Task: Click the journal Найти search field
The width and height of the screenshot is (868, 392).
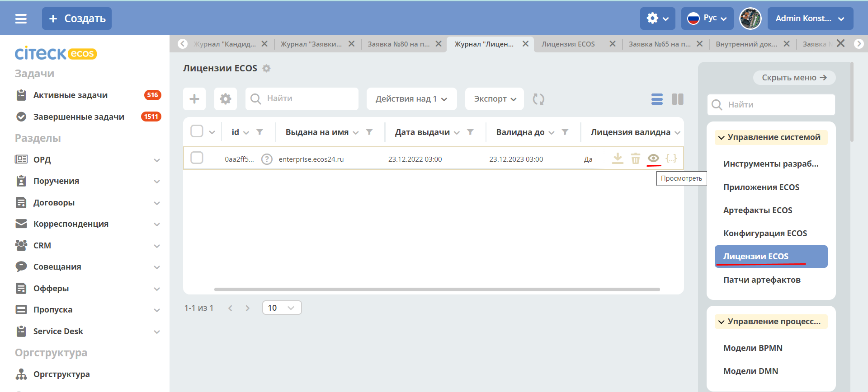Action: (x=302, y=99)
